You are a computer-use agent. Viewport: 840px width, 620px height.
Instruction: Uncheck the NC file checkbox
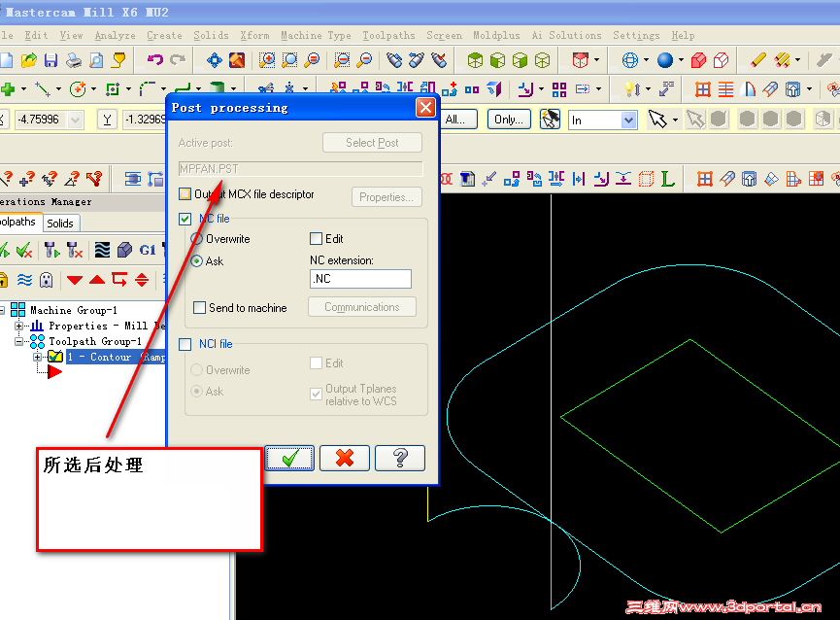tap(185, 219)
